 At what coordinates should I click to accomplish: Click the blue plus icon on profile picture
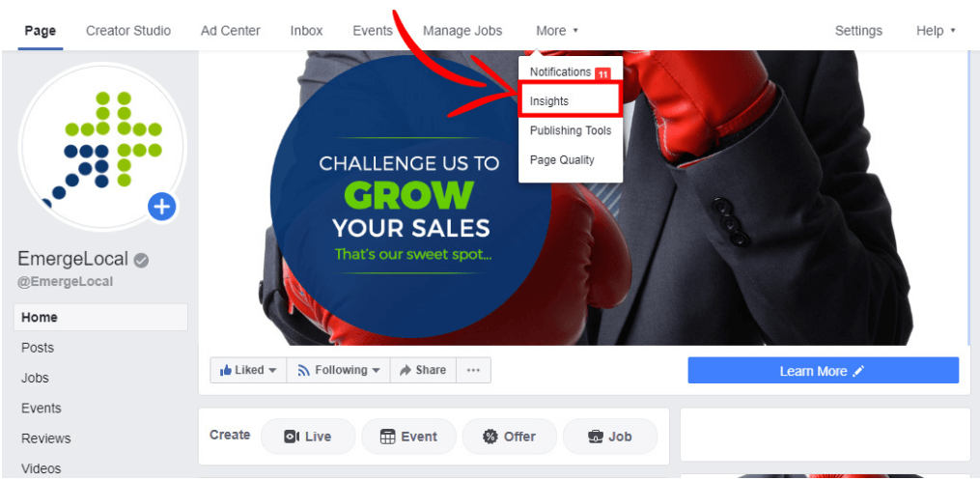(162, 207)
